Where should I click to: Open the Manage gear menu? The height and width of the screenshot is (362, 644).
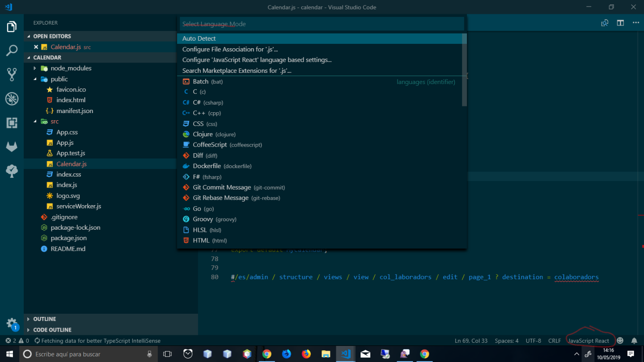point(12,324)
